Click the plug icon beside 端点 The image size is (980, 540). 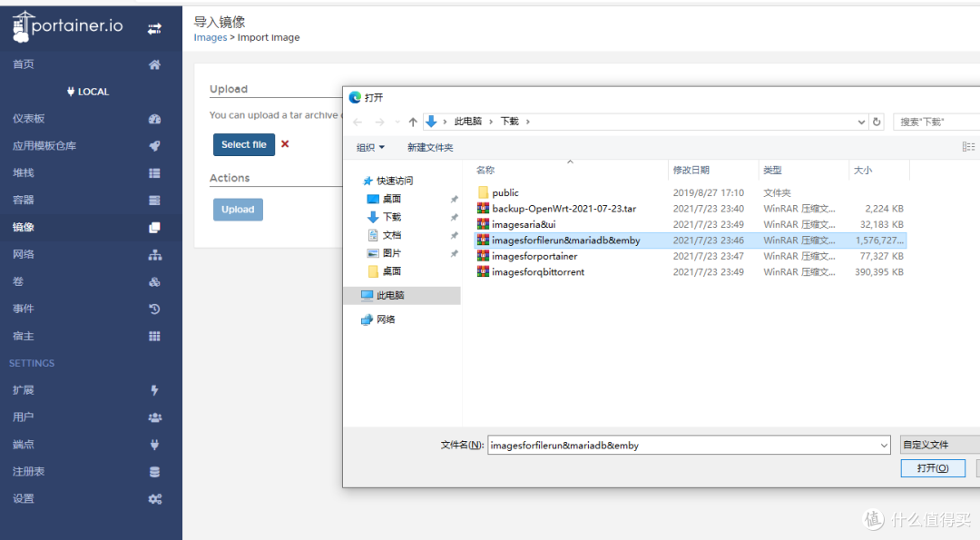coord(154,445)
